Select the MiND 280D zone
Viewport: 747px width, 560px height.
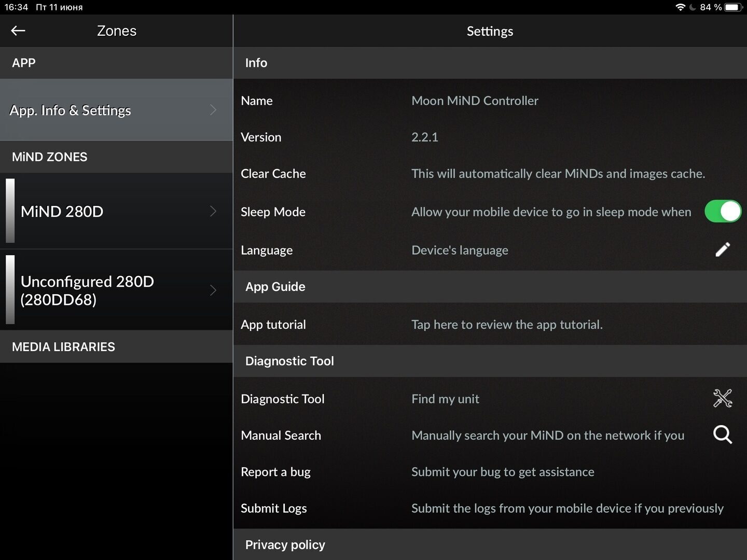[x=116, y=211]
